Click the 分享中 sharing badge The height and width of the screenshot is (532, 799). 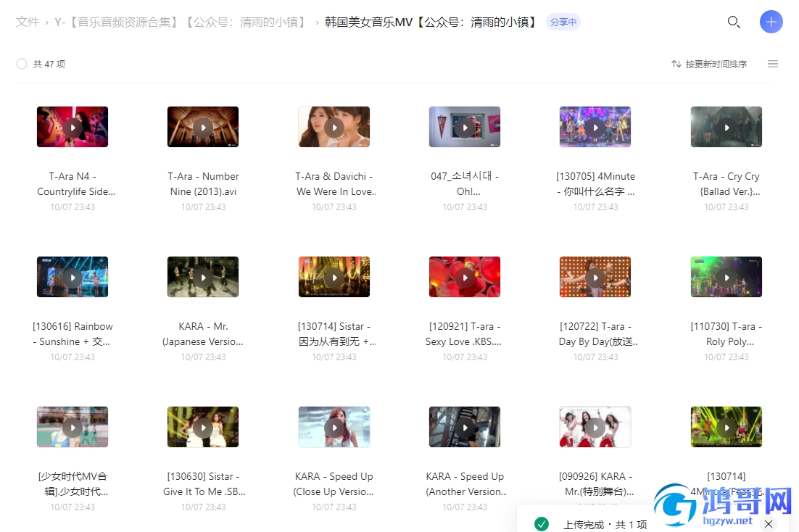(x=563, y=22)
